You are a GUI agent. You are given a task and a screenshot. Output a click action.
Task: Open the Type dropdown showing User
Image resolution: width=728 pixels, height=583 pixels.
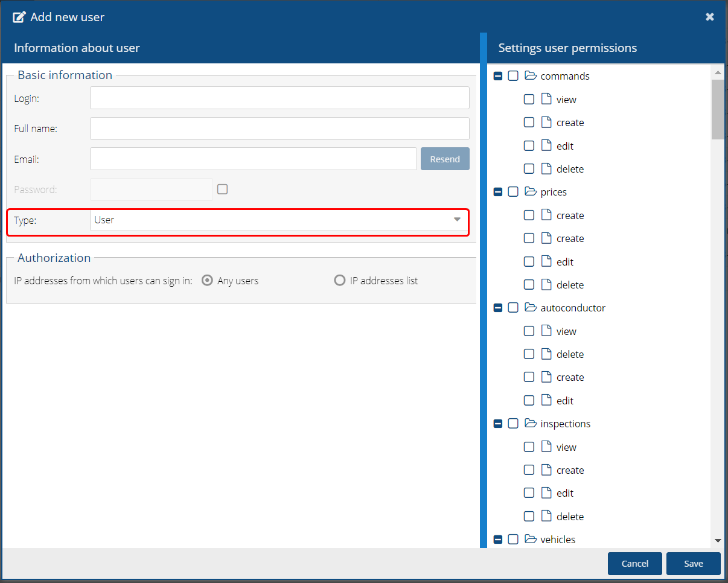[x=279, y=220]
